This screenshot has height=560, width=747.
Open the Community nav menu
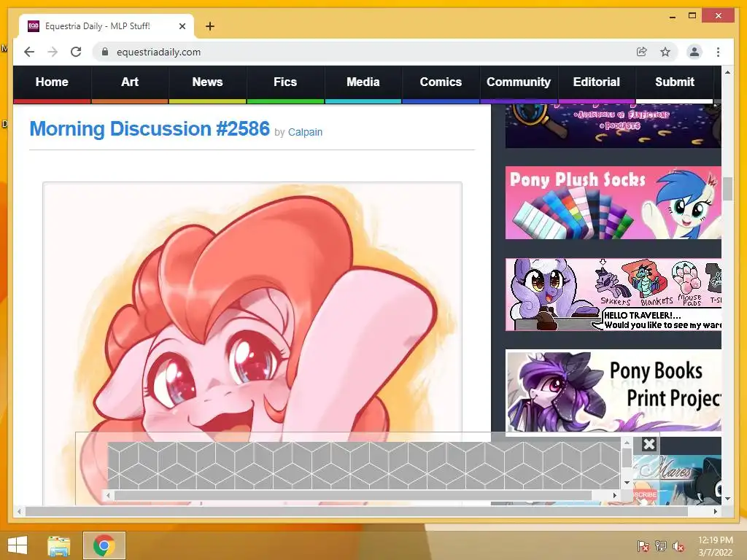click(x=519, y=82)
